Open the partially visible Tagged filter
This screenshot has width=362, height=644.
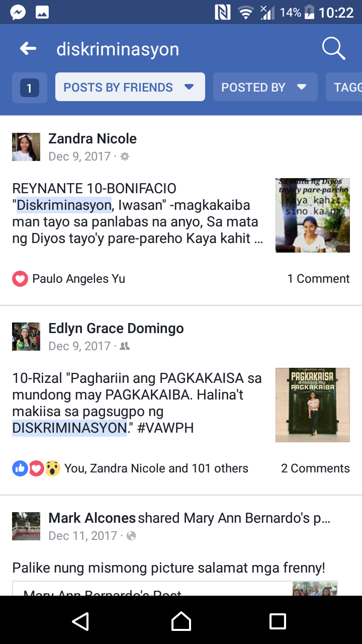[x=344, y=87]
